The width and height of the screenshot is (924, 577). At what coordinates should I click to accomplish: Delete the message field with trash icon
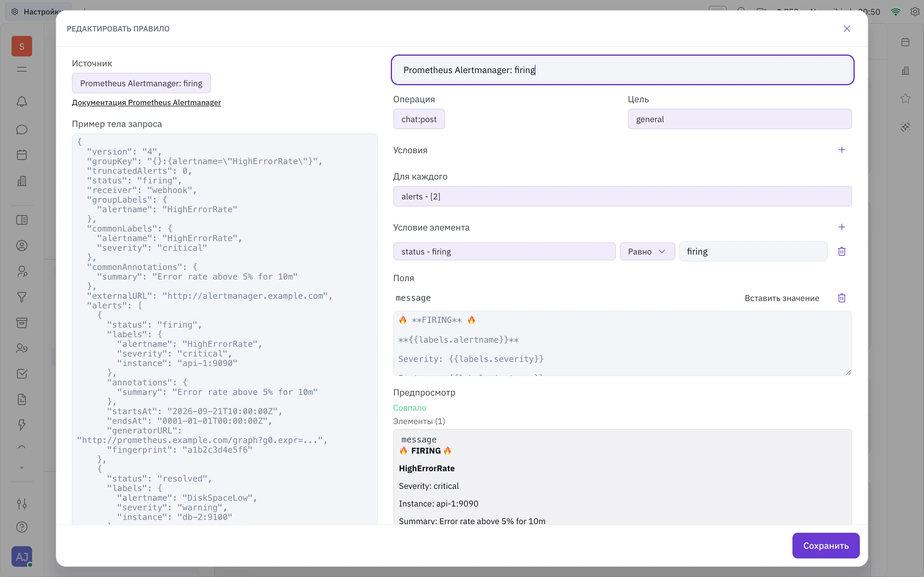(842, 298)
